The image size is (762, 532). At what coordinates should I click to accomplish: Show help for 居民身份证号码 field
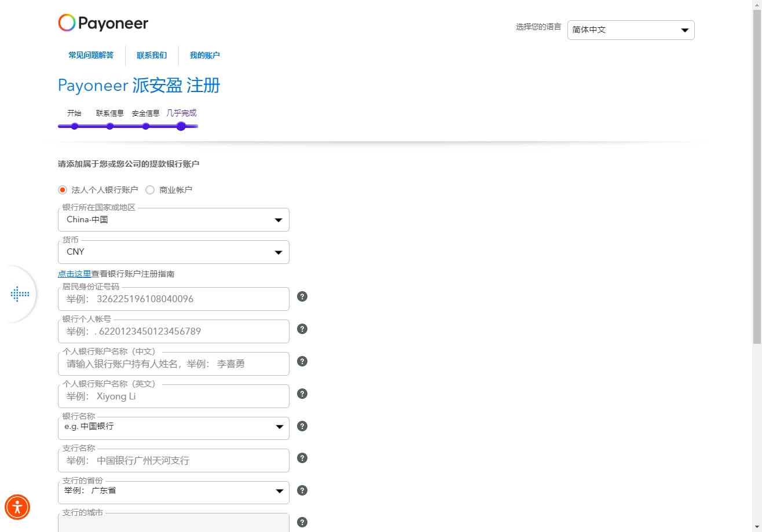point(302,296)
